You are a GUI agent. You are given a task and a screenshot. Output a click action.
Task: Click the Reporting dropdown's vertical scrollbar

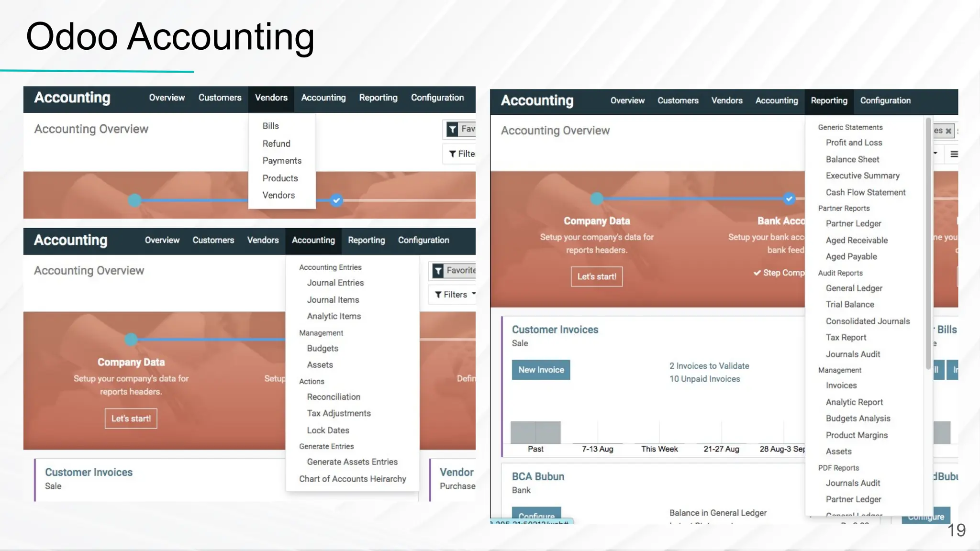pos(928,244)
